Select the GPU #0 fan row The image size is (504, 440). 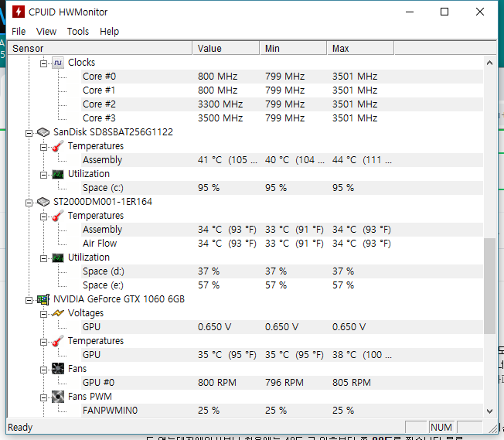(282, 383)
